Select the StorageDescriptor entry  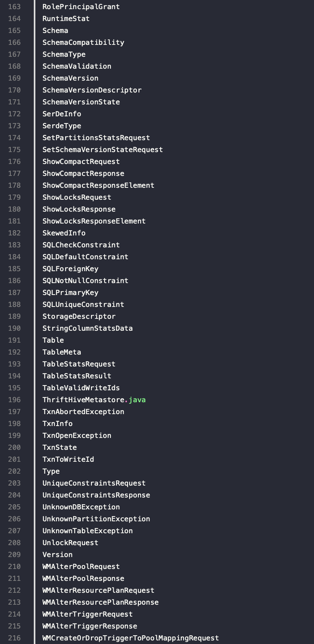click(x=79, y=316)
